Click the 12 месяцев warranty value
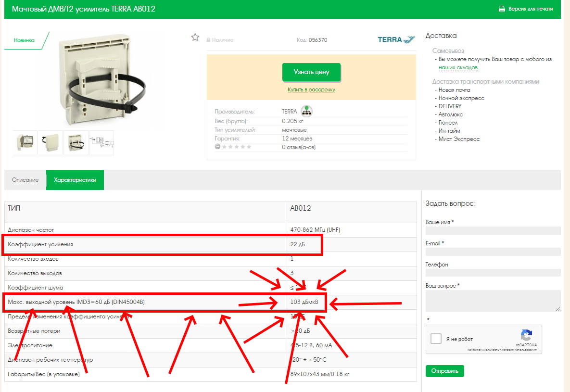The image size is (570, 392). pyautogui.click(x=297, y=139)
